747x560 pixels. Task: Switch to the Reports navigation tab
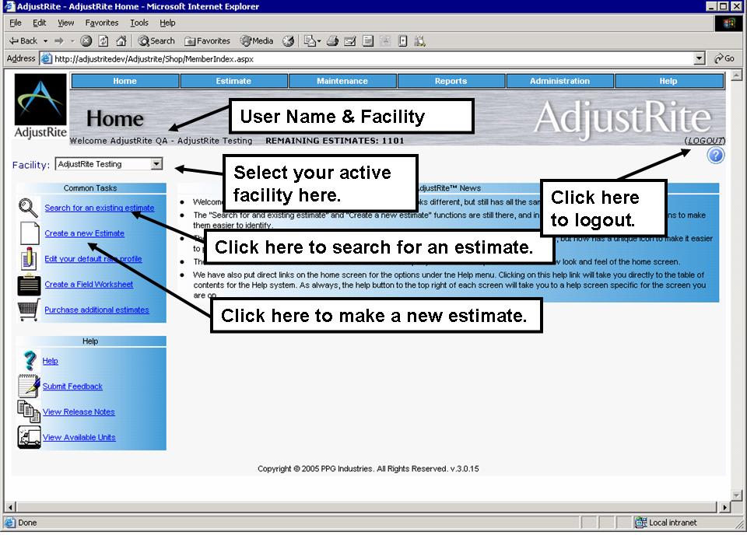click(x=451, y=81)
